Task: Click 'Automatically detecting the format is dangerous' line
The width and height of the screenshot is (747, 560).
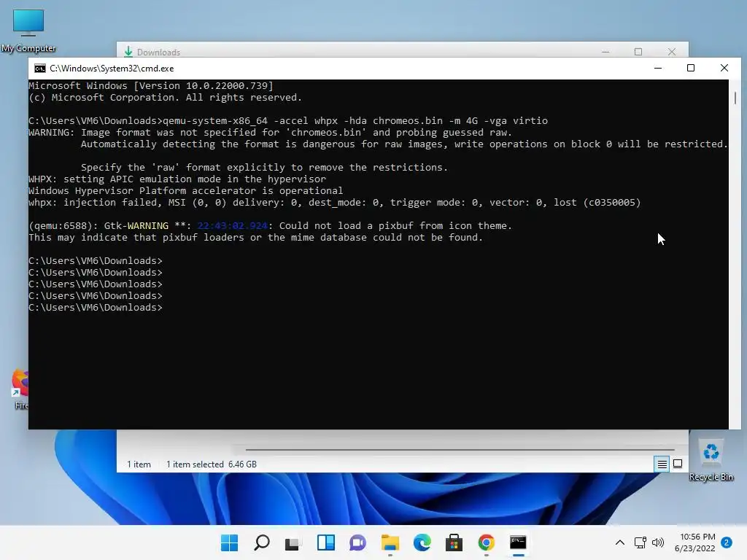Action: [404, 144]
